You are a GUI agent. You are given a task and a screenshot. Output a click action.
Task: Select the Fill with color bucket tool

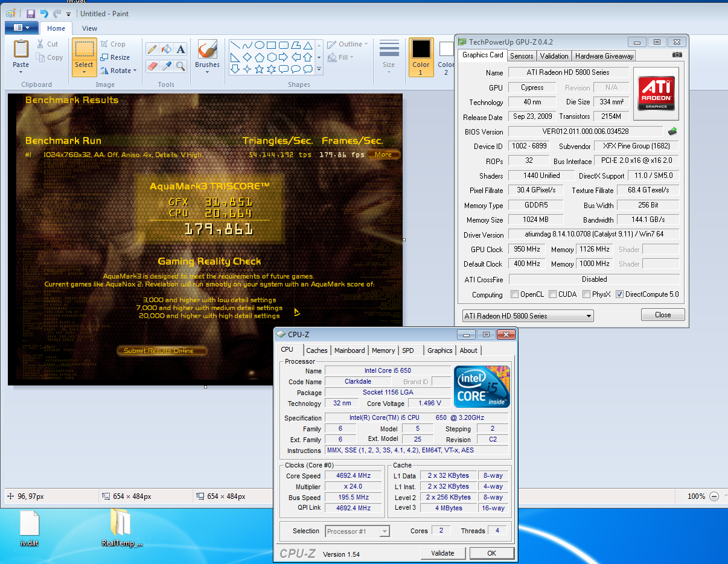pyautogui.click(x=167, y=49)
